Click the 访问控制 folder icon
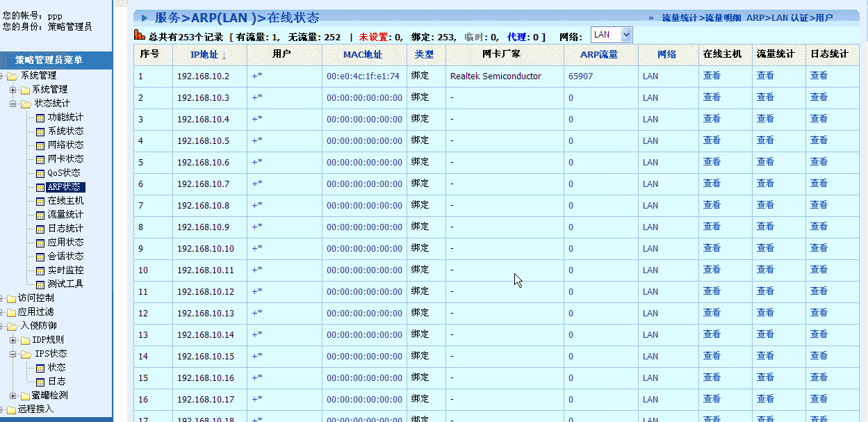868x422 pixels. (x=11, y=298)
